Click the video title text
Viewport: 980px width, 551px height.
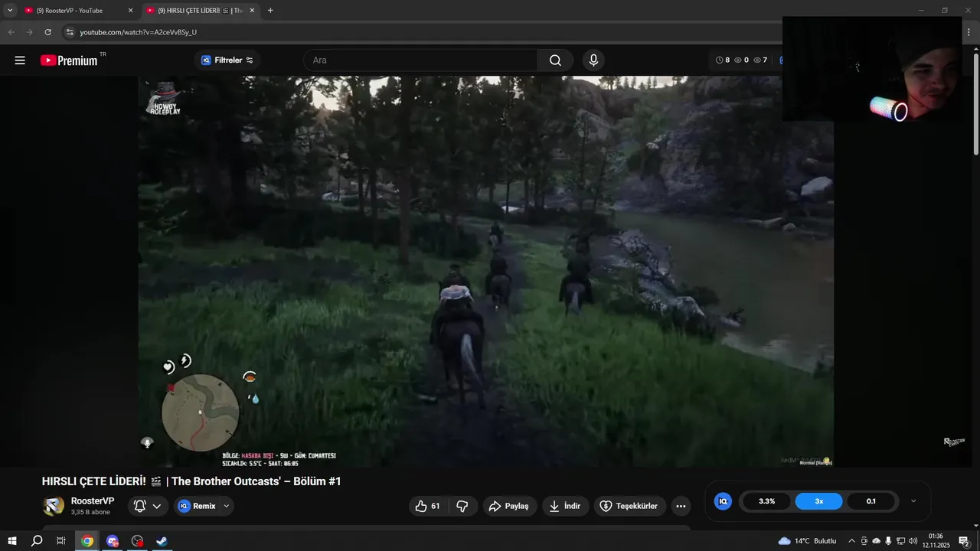point(191,481)
